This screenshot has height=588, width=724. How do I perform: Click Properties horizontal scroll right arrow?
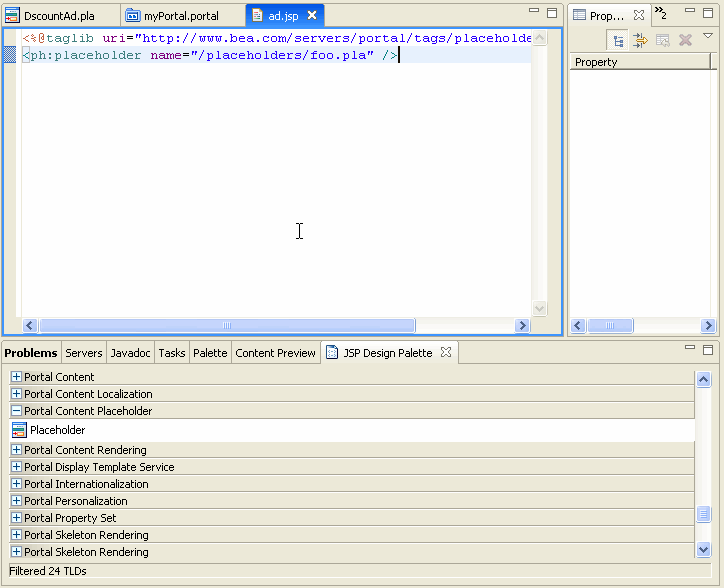click(x=708, y=326)
